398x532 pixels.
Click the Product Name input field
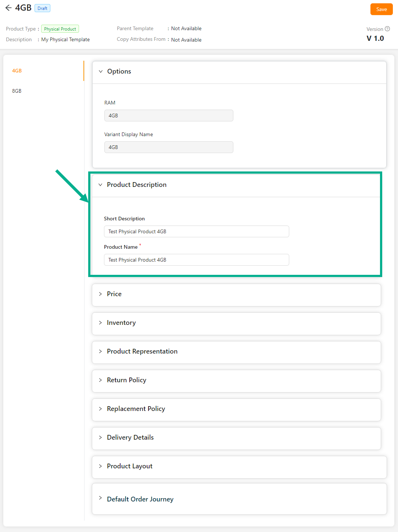tap(196, 260)
